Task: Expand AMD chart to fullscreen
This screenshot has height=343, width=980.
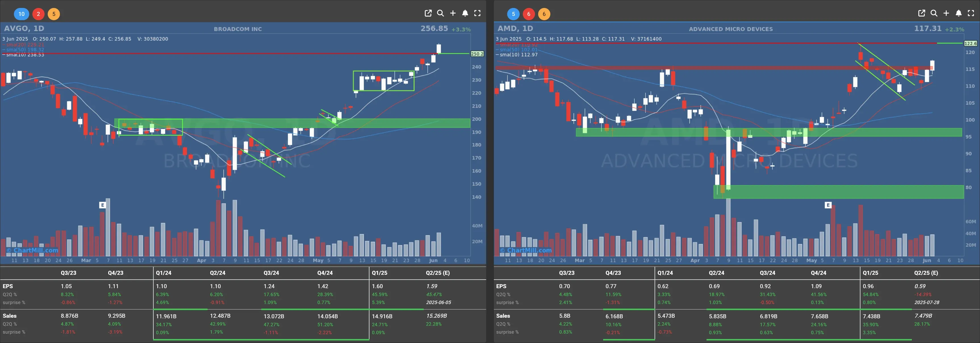Action: click(971, 13)
